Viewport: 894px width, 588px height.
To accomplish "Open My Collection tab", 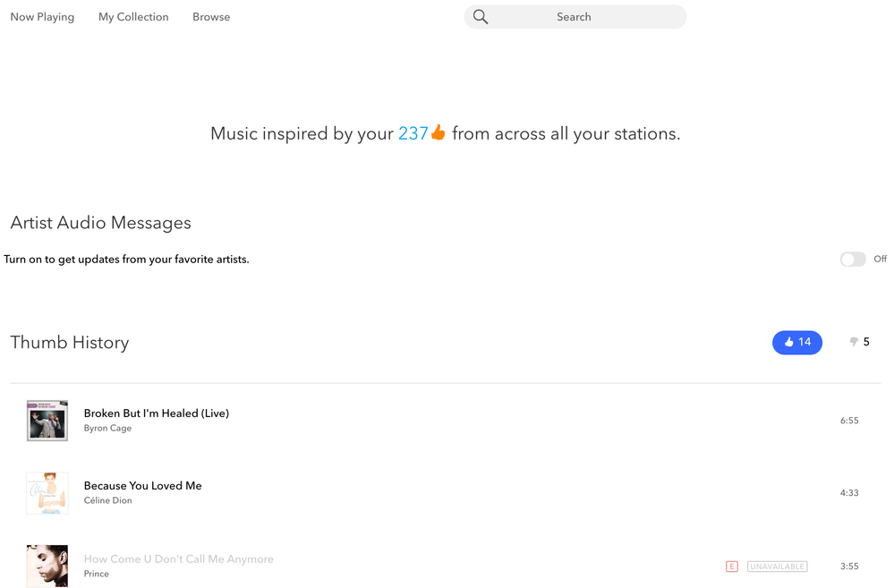I will (133, 17).
